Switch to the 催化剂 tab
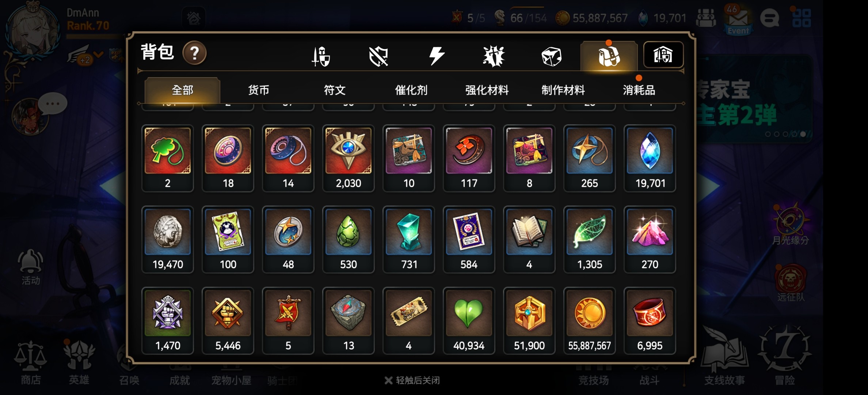This screenshot has height=395, width=868. (411, 90)
